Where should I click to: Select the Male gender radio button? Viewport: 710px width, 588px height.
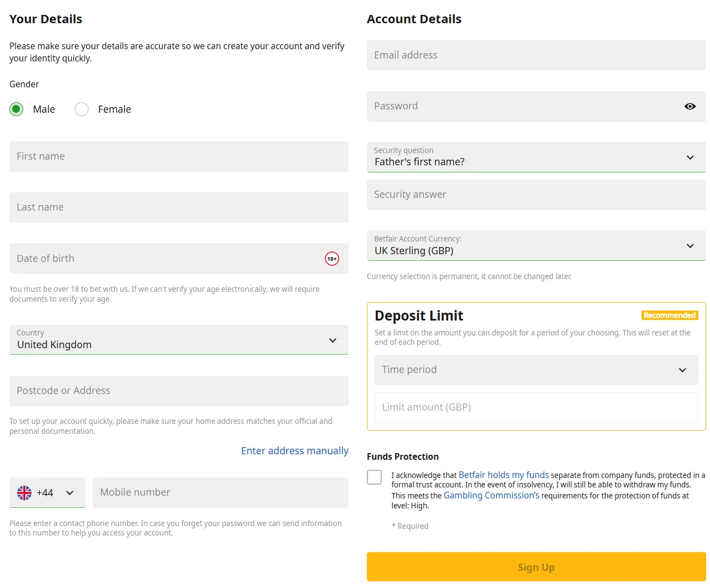tap(17, 109)
